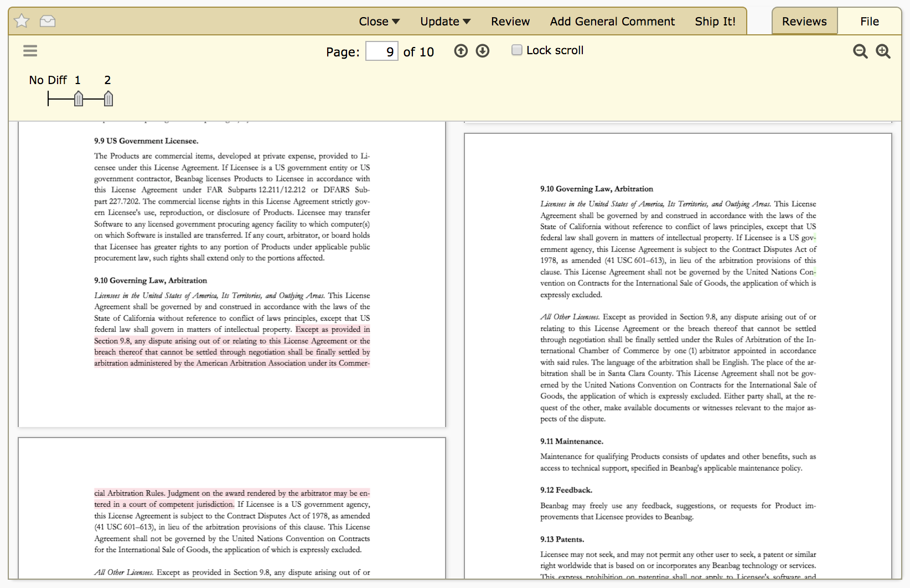Open the hamburger menu above the slider
This screenshot has height=588, width=910.
(x=30, y=50)
